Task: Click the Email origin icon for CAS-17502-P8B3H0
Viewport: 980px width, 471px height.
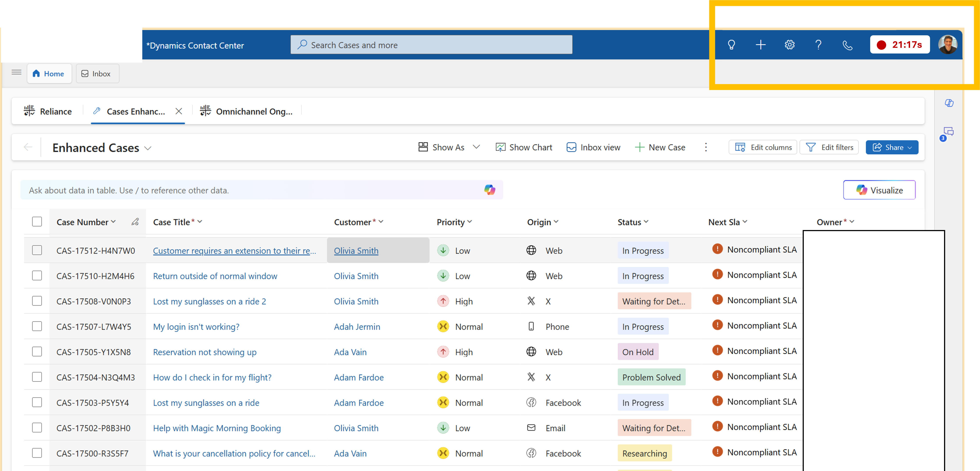Action: coord(531,428)
